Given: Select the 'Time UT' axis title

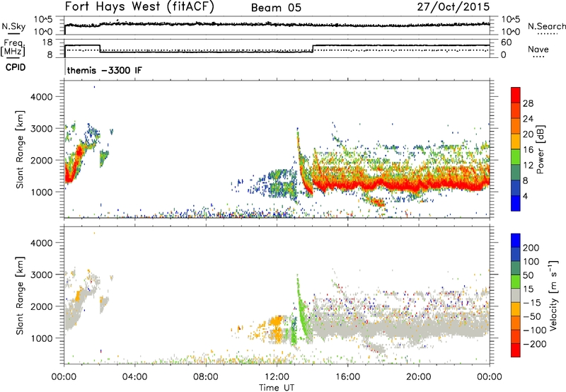Looking at the screenshot, I should click(x=277, y=388).
